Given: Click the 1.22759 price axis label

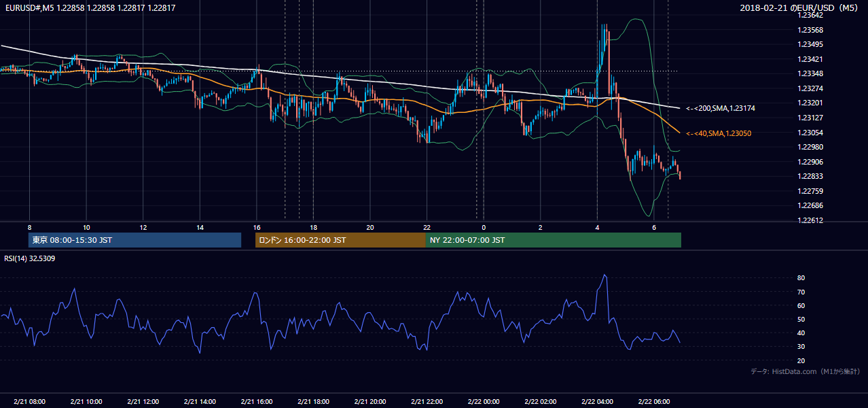Looking at the screenshot, I should point(810,191).
